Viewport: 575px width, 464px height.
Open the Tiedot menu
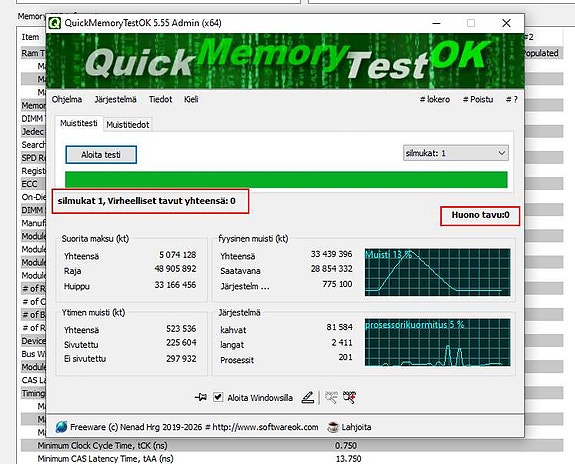point(161,99)
